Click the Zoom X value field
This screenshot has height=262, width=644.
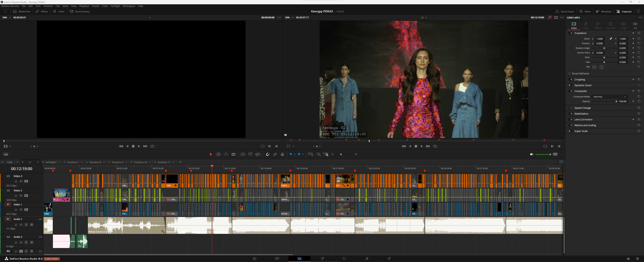[x=599, y=39]
